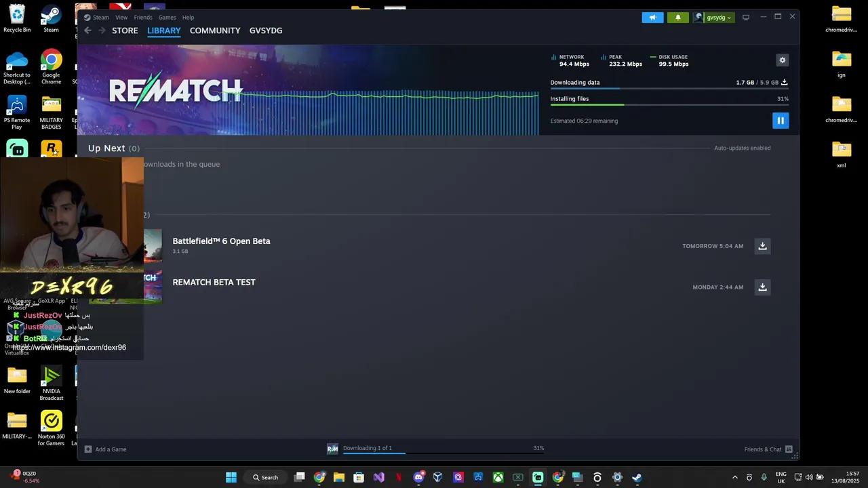Switch to the STORE tab
868x488 pixels.
(x=125, y=30)
